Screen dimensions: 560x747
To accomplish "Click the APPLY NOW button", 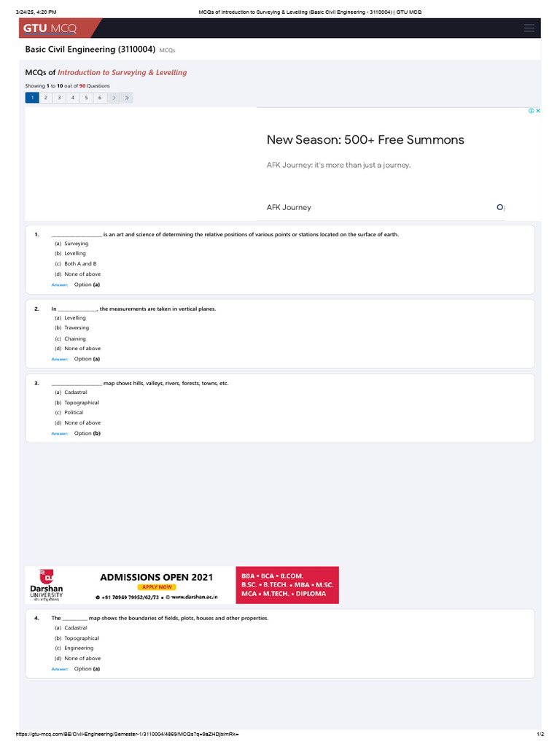I will point(157,587).
